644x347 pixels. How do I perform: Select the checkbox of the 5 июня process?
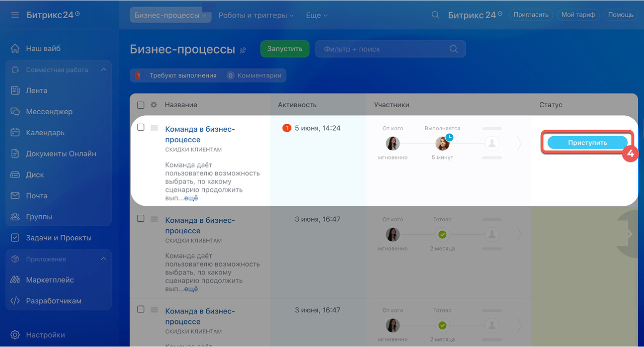pyautogui.click(x=141, y=127)
